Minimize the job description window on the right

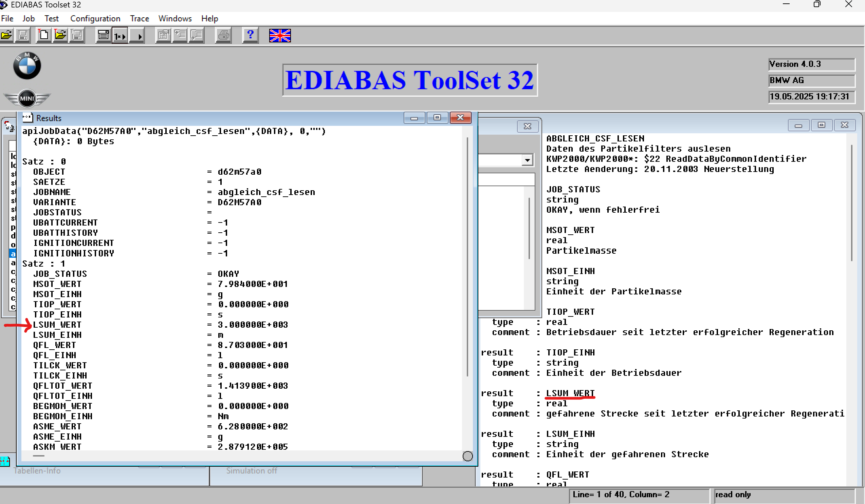coord(798,125)
